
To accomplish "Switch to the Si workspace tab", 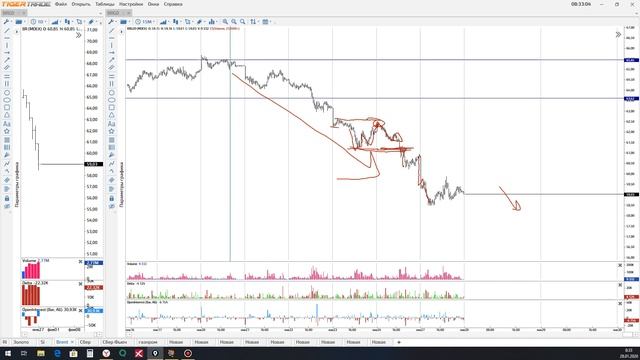I will (x=42, y=342).
